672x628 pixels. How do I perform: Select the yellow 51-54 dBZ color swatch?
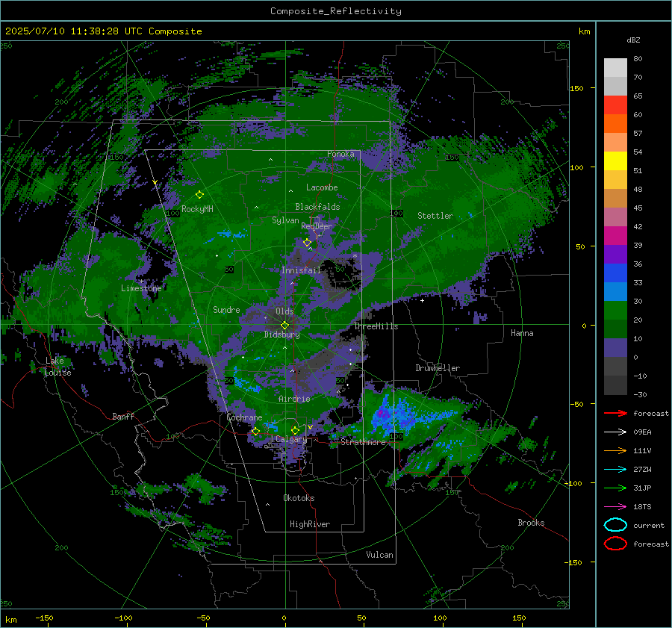pyautogui.click(x=615, y=161)
